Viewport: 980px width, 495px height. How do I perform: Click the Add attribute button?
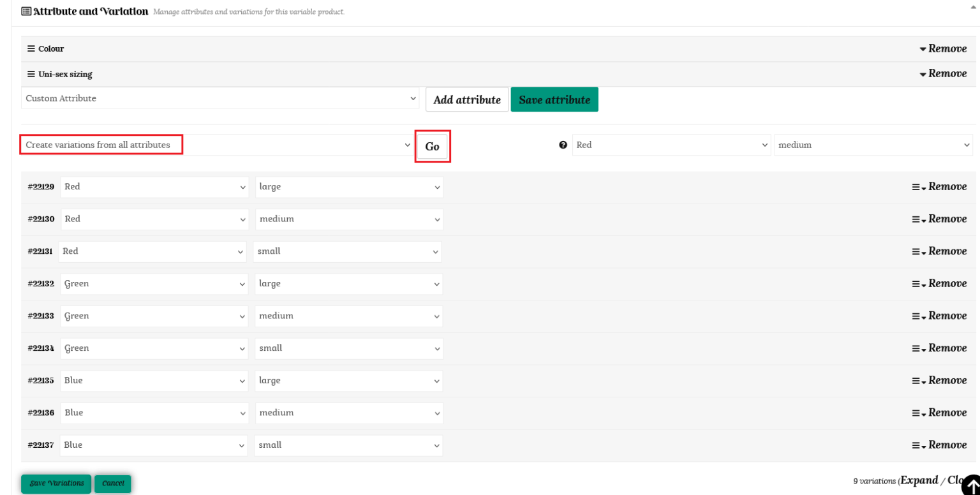(467, 100)
